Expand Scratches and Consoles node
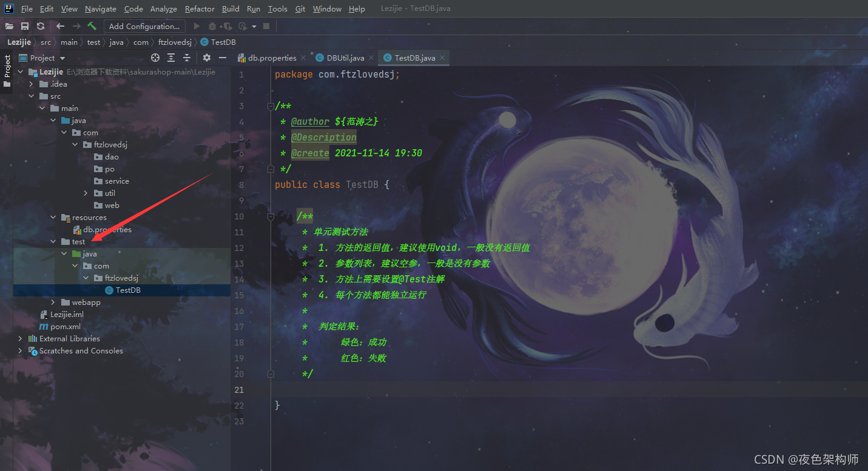Image resolution: width=868 pixels, height=471 pixels. click(x=21, y=350)
